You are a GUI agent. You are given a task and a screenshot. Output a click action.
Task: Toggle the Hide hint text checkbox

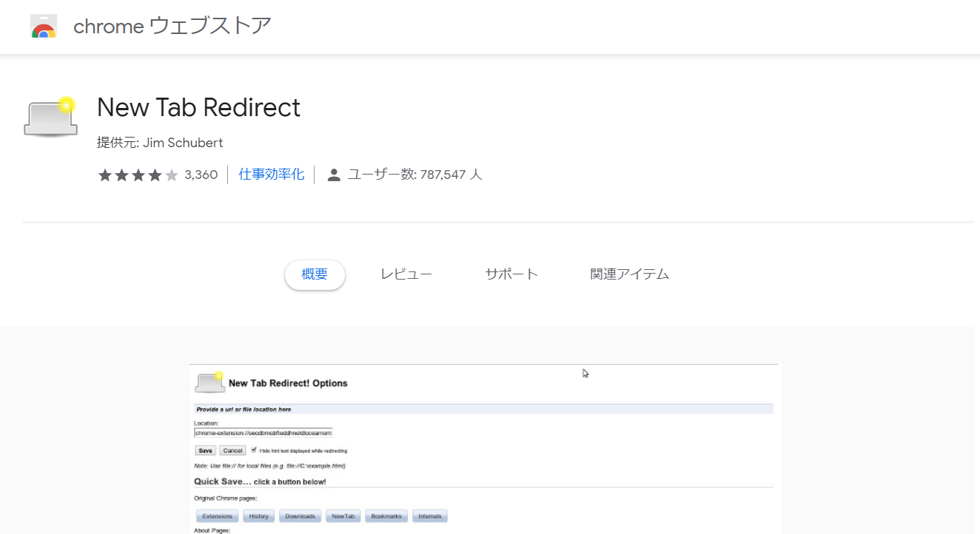click(254, 450)
